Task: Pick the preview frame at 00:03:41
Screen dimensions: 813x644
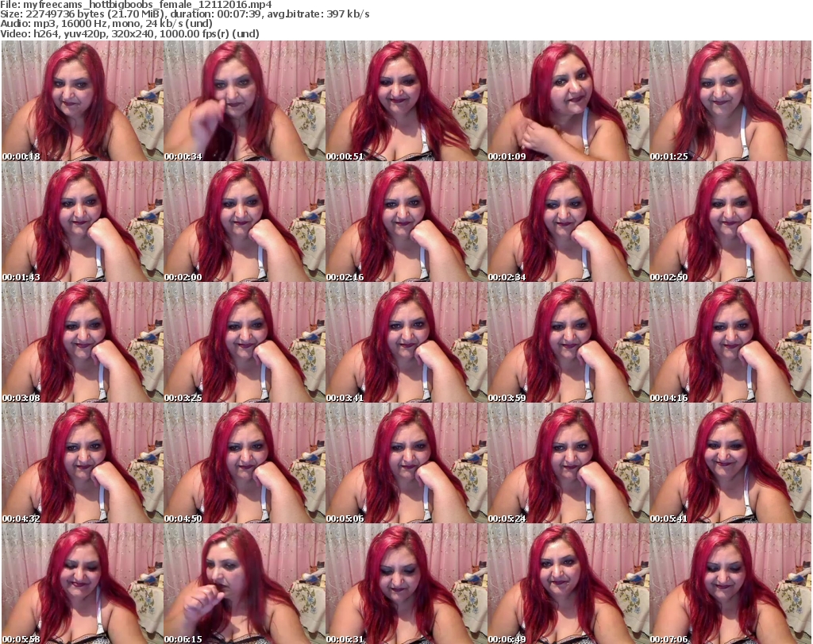Action: click(x=406, y=342)
